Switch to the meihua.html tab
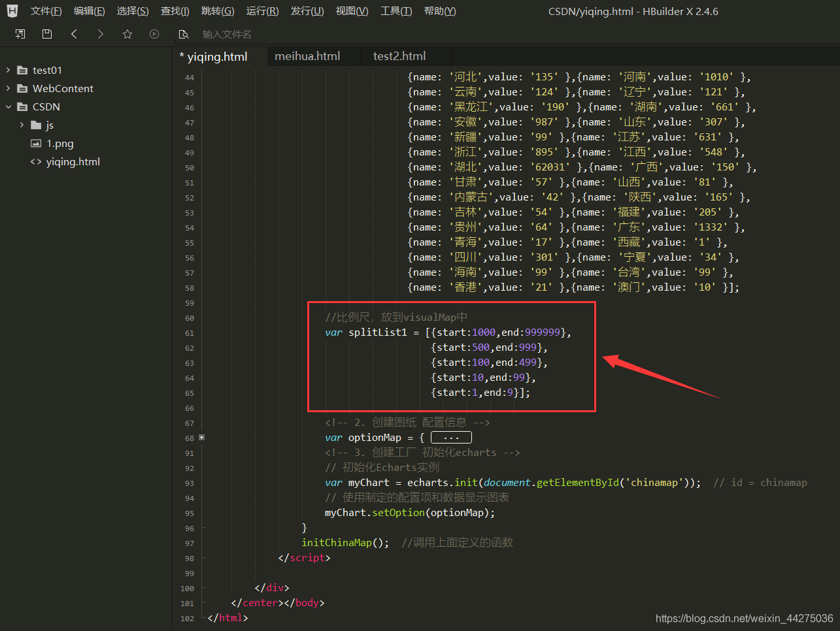 [307, 56]
